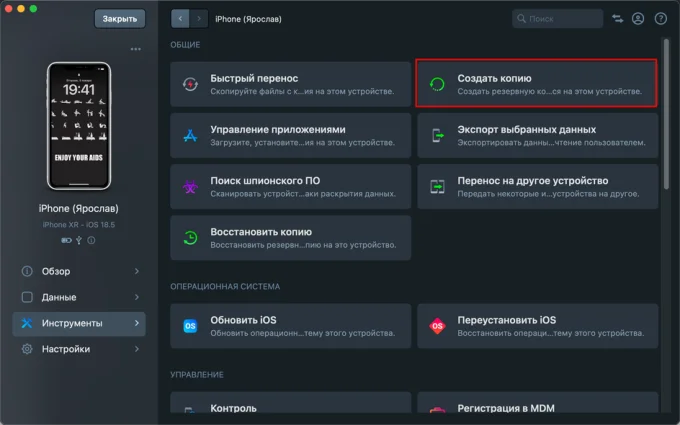Open the Обновить iOS card
The height and width of the screenshot is (425, 680).
(291, 326)
